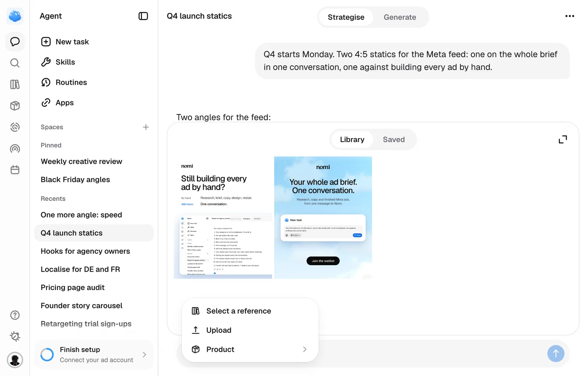This screenshot has height=376, width=588.
Task: Open the settings gear icon in rail
Action: click(15, 336)
